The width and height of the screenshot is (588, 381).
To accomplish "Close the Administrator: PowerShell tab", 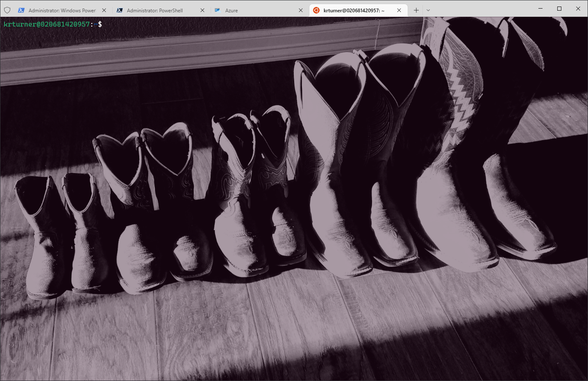I will pos(202,10).
